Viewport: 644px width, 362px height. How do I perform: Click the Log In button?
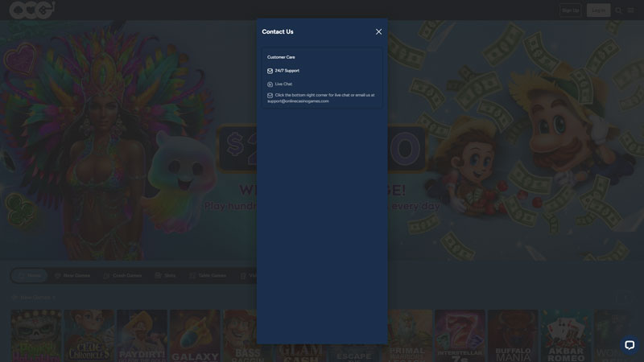tap(598, 10)
